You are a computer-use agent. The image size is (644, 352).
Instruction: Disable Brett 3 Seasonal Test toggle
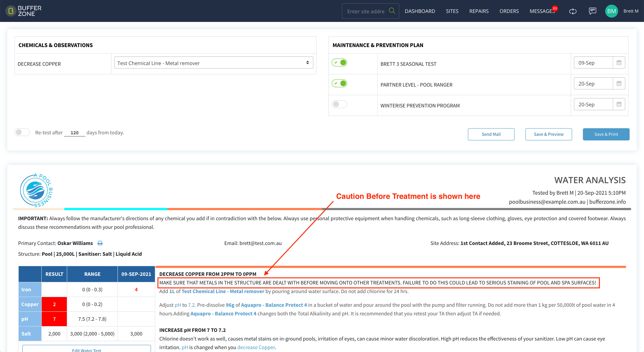pyautogui.click(x=339, y=62)
